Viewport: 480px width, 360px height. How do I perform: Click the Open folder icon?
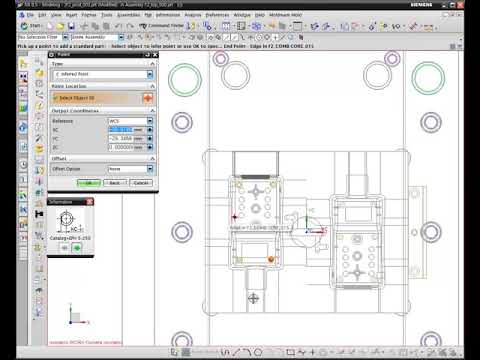pyautogui.click(x=60, y=26)
